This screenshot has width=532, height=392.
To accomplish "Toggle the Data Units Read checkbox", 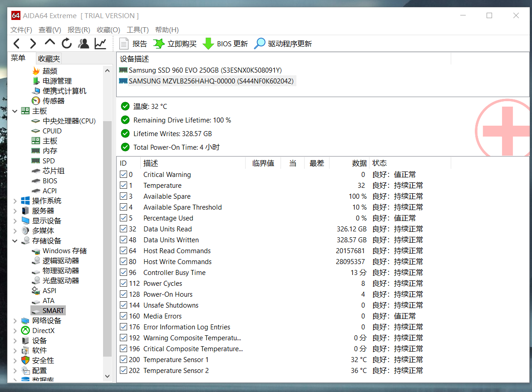I will coord(123,229).
